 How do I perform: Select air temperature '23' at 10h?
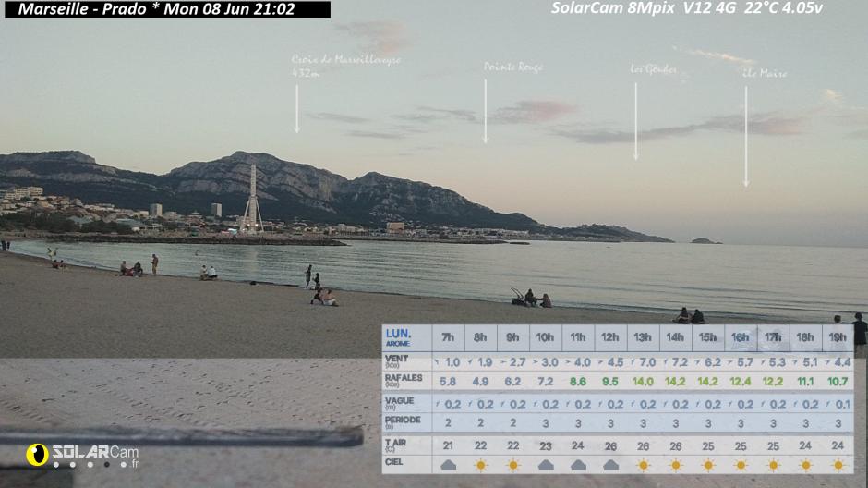coord(545,445)
